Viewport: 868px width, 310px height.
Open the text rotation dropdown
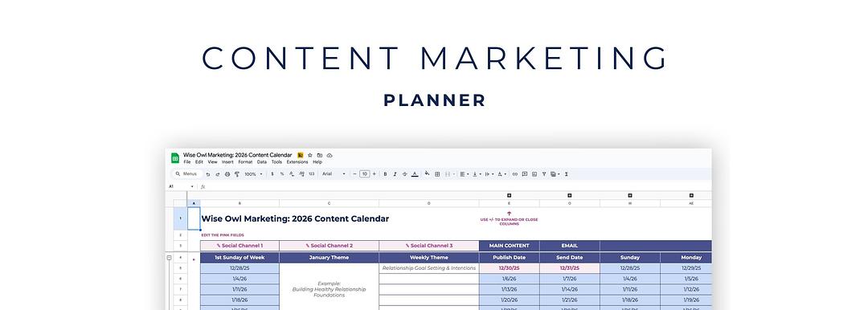pos(502,173)
